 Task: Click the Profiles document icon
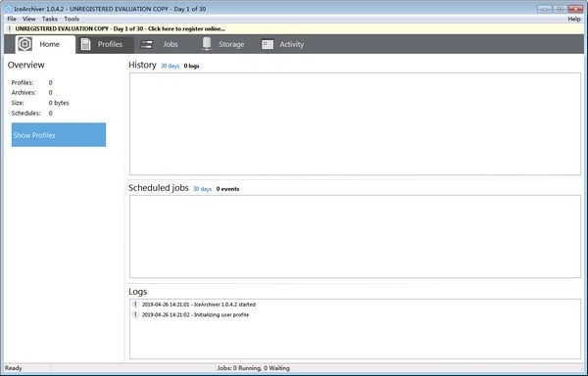(86, 44)
